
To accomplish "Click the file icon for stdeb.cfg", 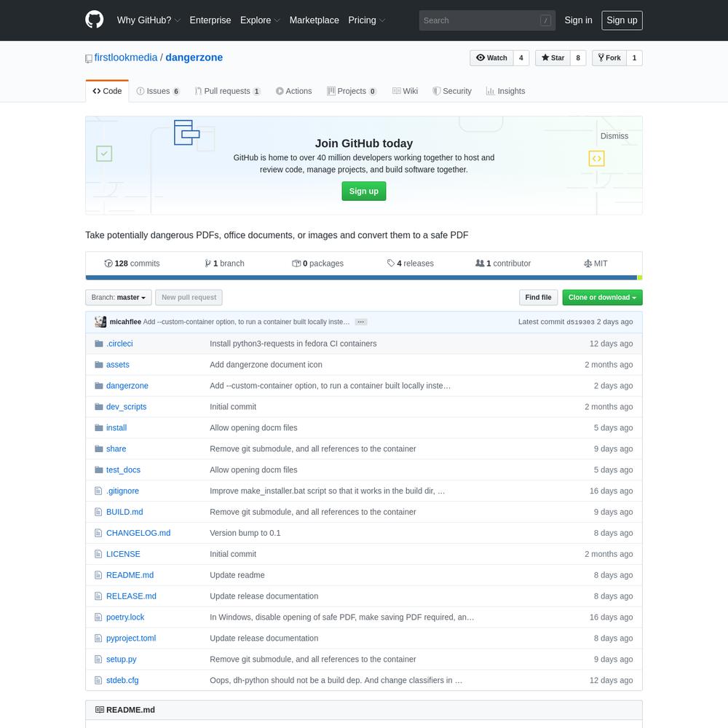I will coord(98,680).
